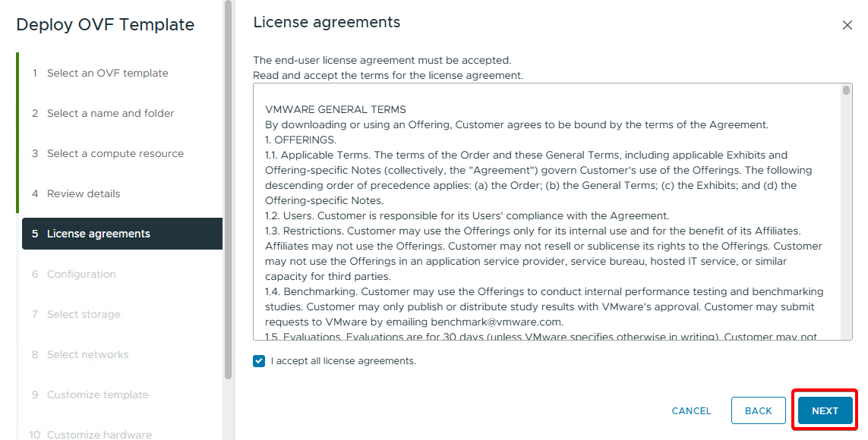The image size is (868, 440).
Task: Close the Deploy OVF Template dialog
Action: (847, 25)
